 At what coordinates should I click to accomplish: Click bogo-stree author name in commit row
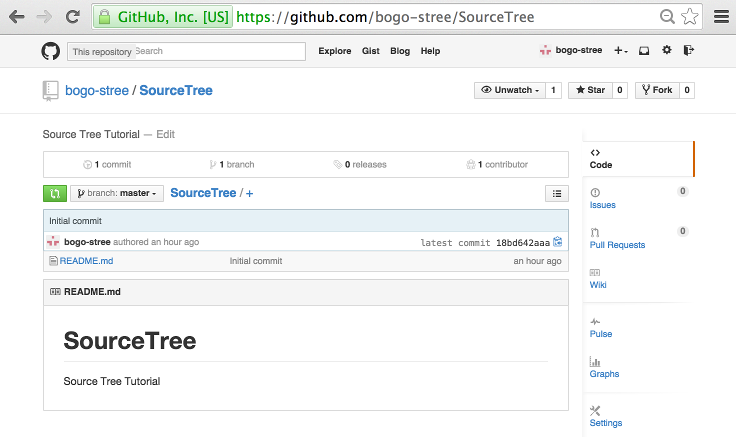tap(87, 242)
